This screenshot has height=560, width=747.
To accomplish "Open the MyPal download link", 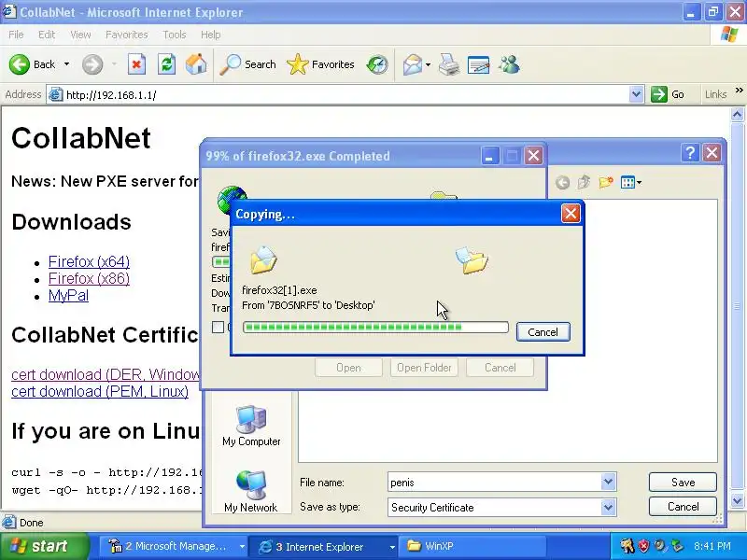I will pyautogui.click(x=68, y=295).
